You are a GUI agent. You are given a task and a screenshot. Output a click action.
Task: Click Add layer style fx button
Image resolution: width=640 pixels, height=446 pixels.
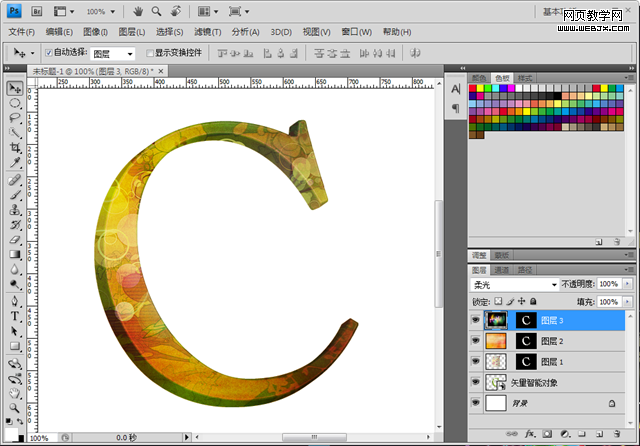530,434
